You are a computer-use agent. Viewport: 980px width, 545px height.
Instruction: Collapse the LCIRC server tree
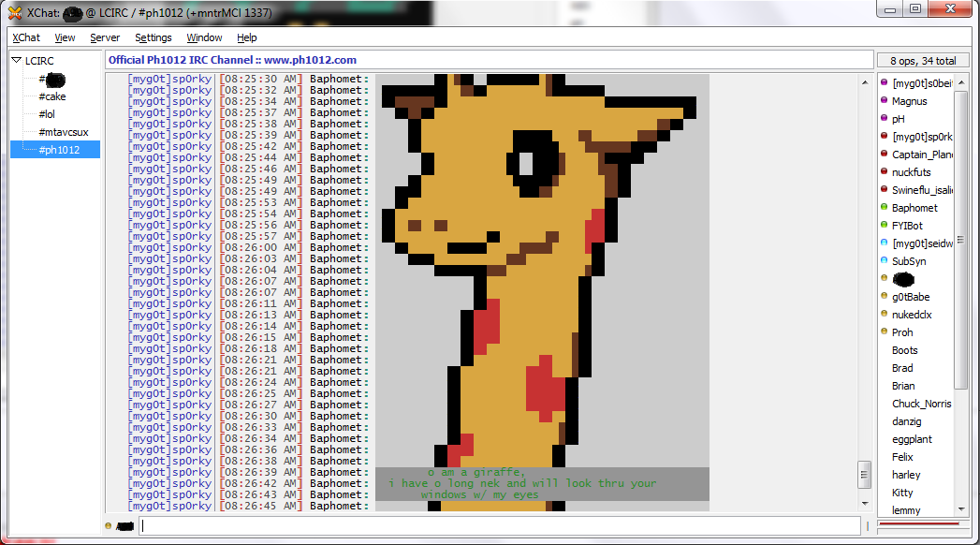pyautogui.click(x=17, y=61)
